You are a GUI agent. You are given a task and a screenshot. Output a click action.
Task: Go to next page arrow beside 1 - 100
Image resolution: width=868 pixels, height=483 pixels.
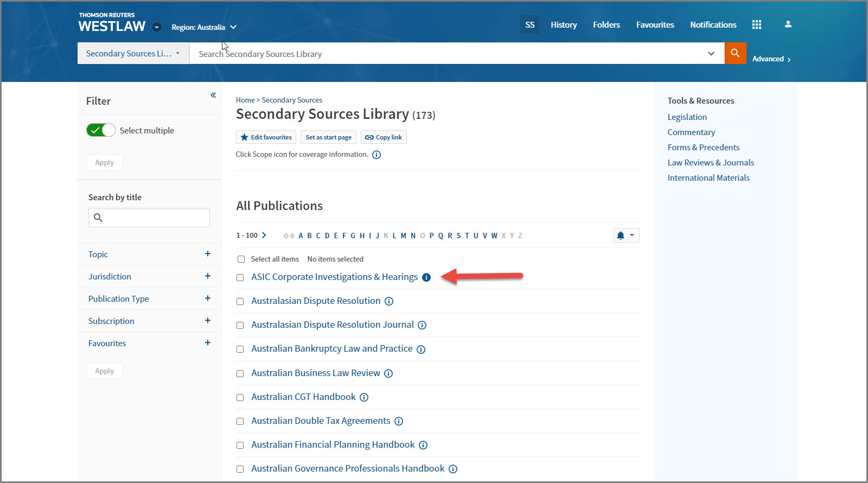point(264,235)
